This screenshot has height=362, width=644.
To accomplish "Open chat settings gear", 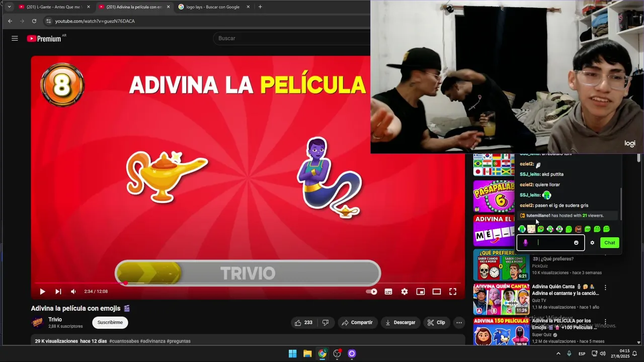I will click(592, 243).
